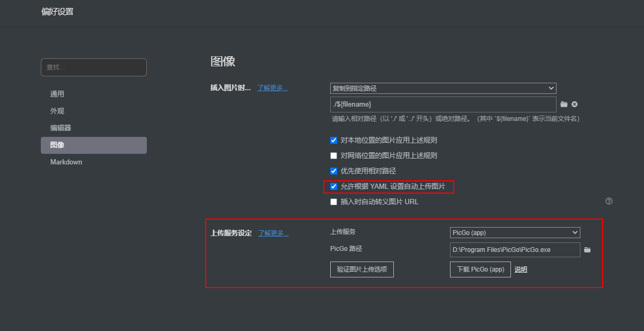
Task: Click 下载 PicGo (app) button
Action: pos(480,269)
